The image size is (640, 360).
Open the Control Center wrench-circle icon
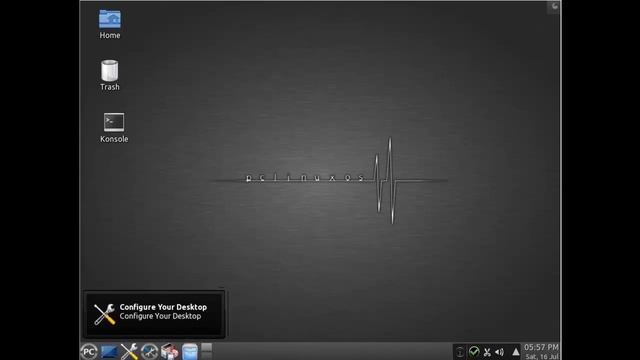pos(149,351)
